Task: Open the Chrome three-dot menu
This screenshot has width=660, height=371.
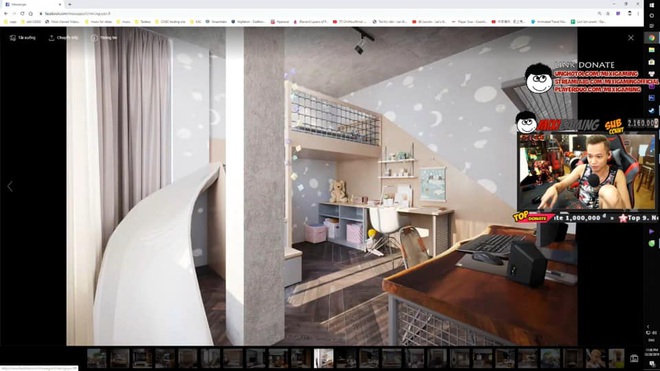Action: [x=638, y=13]
